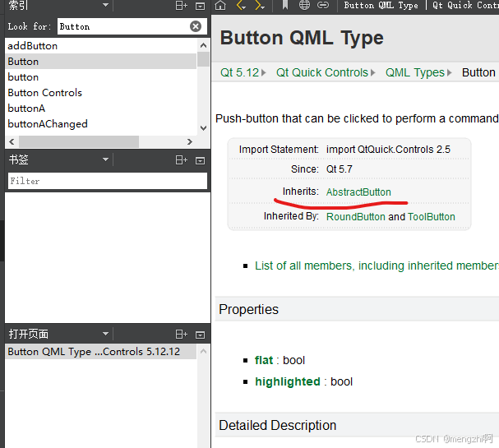This screenshot has height=448, width=499.
Task: Open the 打开页面 panel dropdown
Action: coord(105,334)
